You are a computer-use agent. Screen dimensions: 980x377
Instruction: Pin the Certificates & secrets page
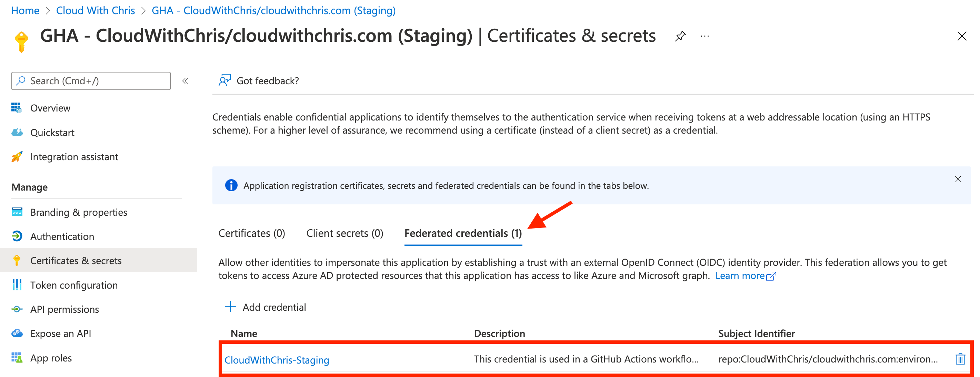(680, 36)
